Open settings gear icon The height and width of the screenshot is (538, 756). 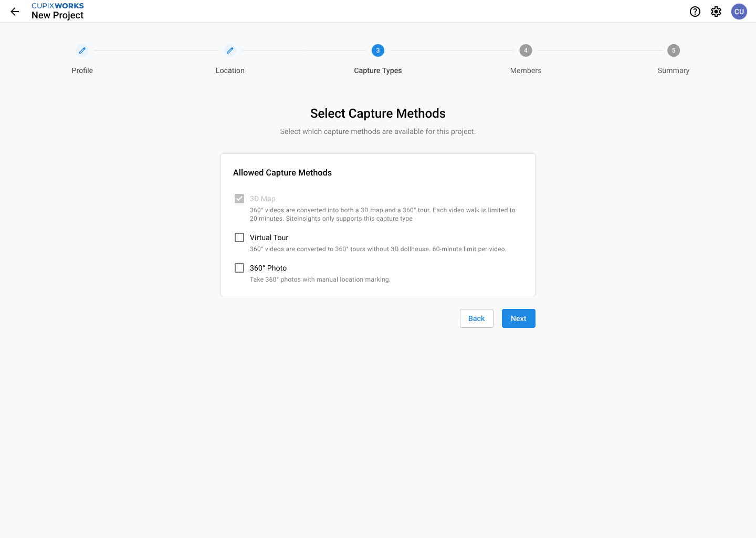point(716,12)
